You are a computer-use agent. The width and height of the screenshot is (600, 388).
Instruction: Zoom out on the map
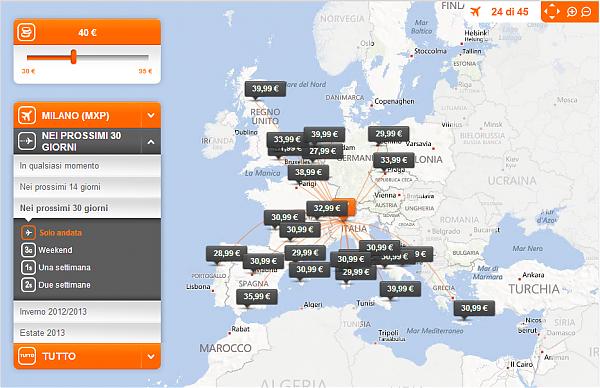[x=586, y=12]
